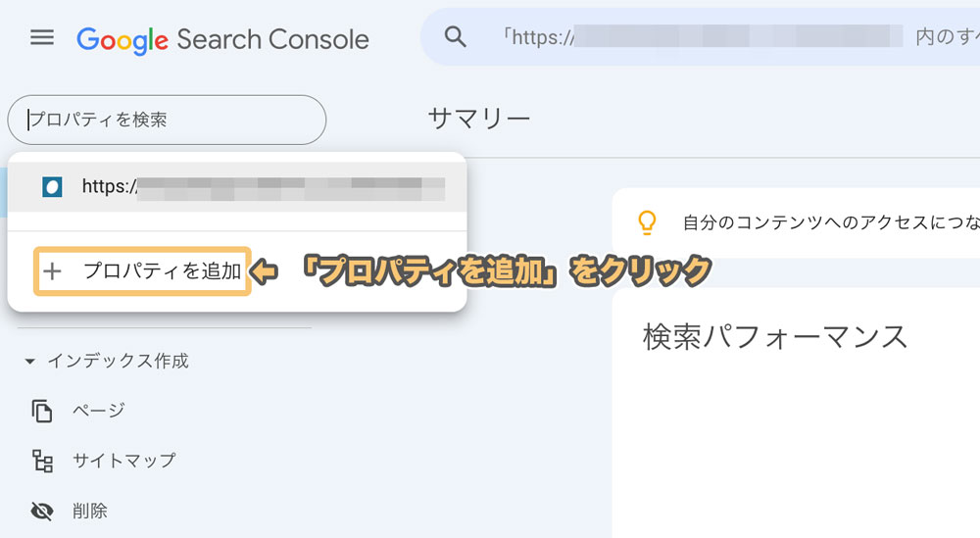Collapse the インデックス作成 section
Screen dimensions: 980x538
106,361
